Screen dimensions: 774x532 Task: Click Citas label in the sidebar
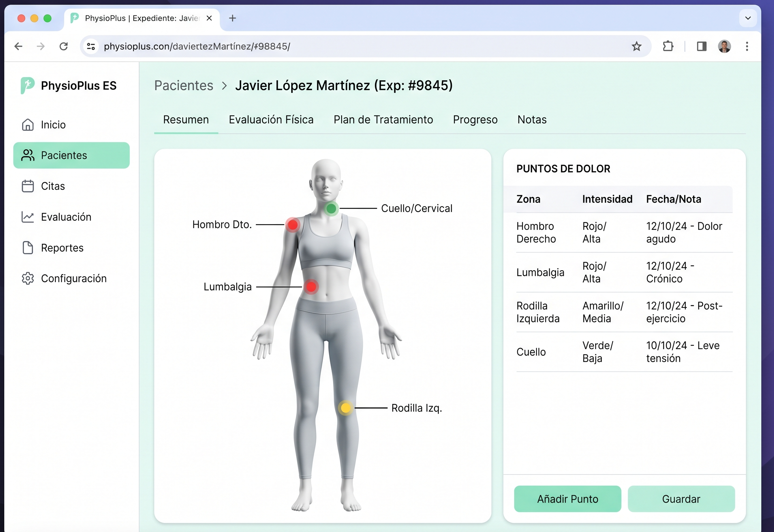[53, 186]
